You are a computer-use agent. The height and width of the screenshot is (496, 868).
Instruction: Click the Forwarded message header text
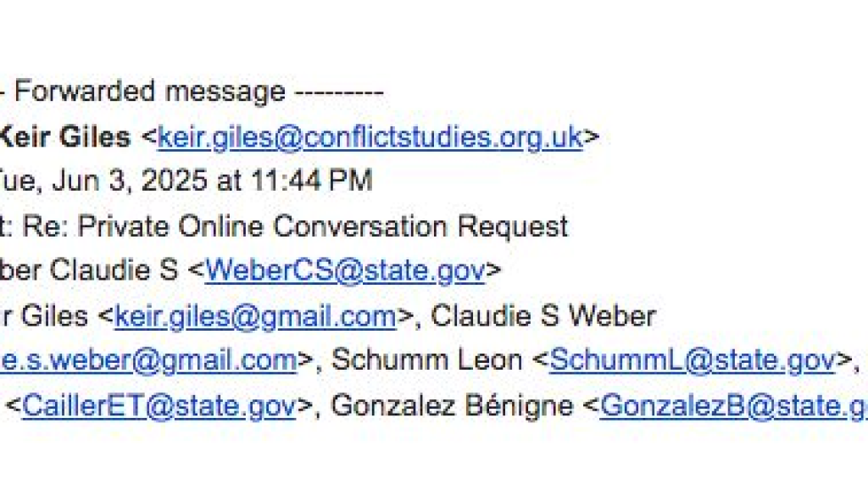click(149, 92)
